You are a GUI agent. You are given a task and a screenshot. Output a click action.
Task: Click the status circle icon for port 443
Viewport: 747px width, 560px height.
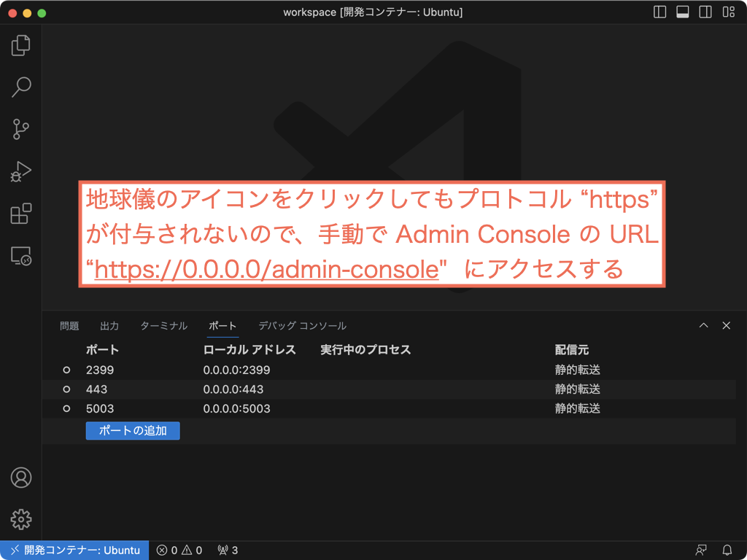click(66, 389)
